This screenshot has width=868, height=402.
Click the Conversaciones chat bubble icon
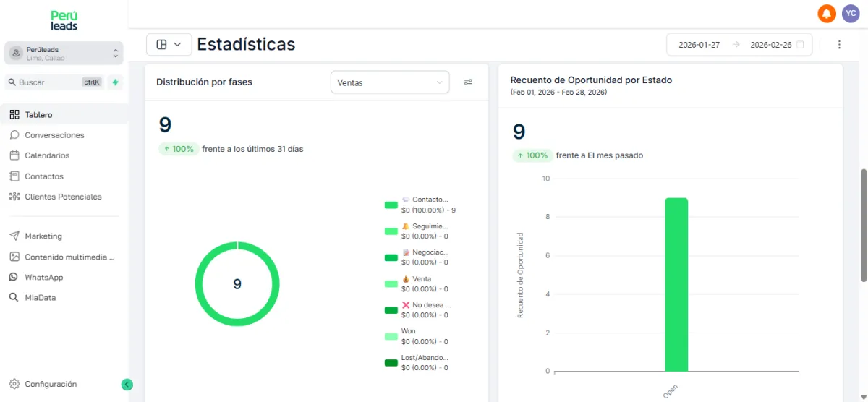coord(14,135)
